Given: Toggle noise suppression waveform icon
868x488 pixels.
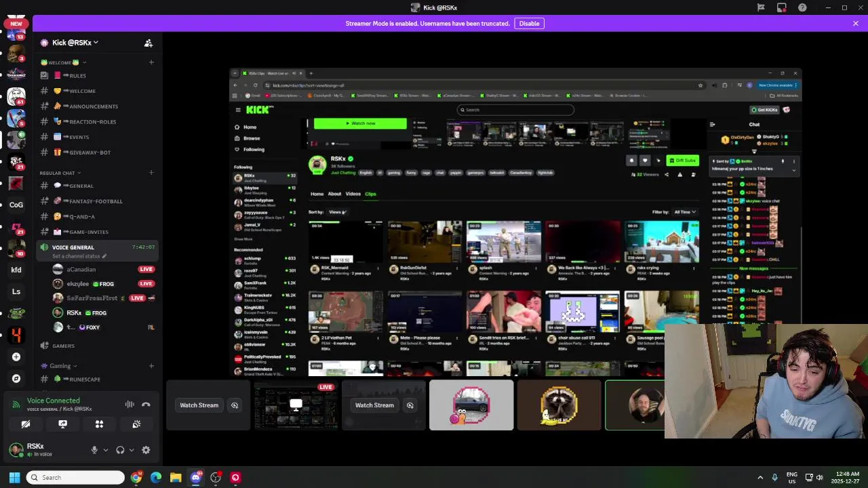Looking at the screenshot, I should (x=129, y=405).
